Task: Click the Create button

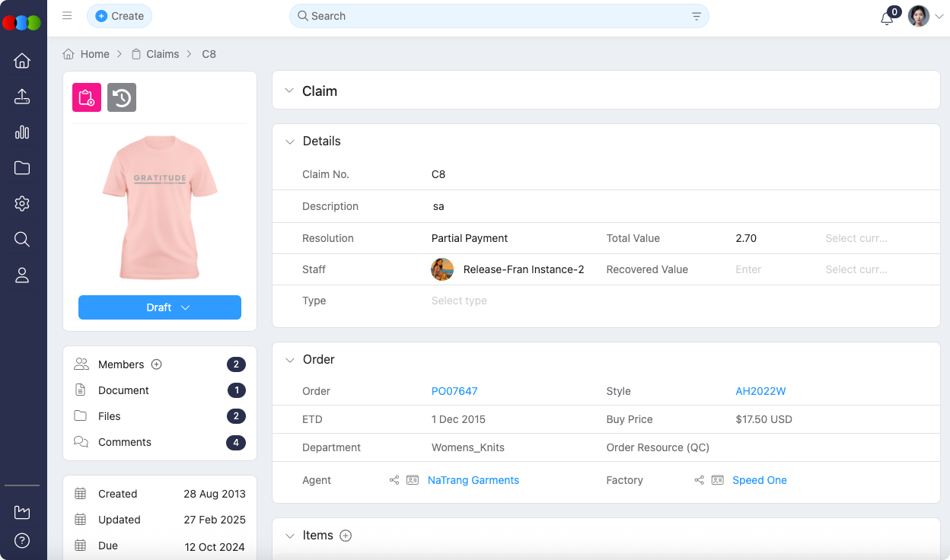Action: point(120,16)
